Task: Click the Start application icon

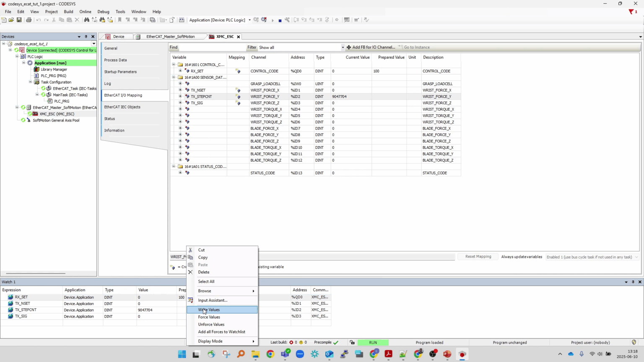Action: 273,20
